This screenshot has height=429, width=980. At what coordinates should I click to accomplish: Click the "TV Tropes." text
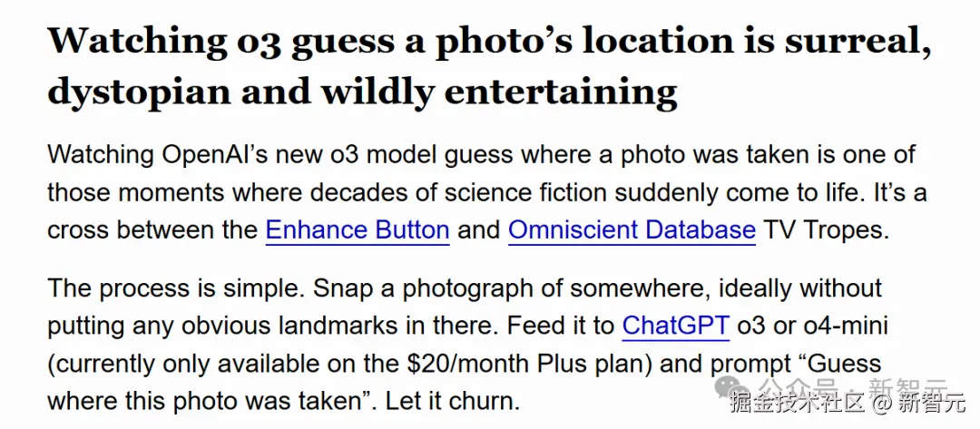click(x=827, y=229)
